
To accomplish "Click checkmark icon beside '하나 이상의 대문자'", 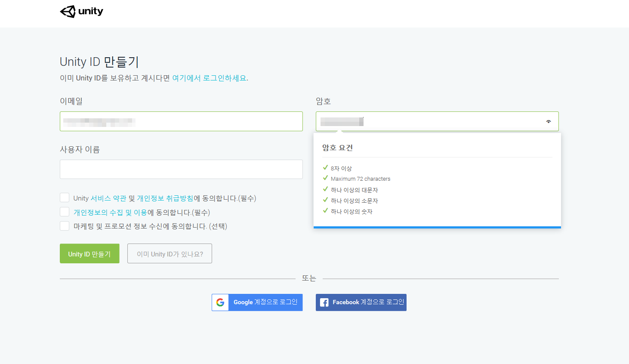I will pyautogui.click(x=325, y=189).
